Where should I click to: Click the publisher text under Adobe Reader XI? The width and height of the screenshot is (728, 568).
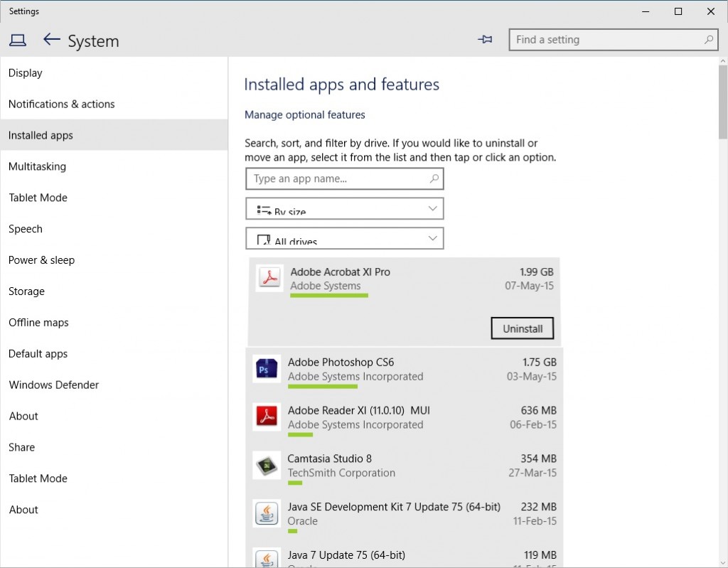point(355,424)
